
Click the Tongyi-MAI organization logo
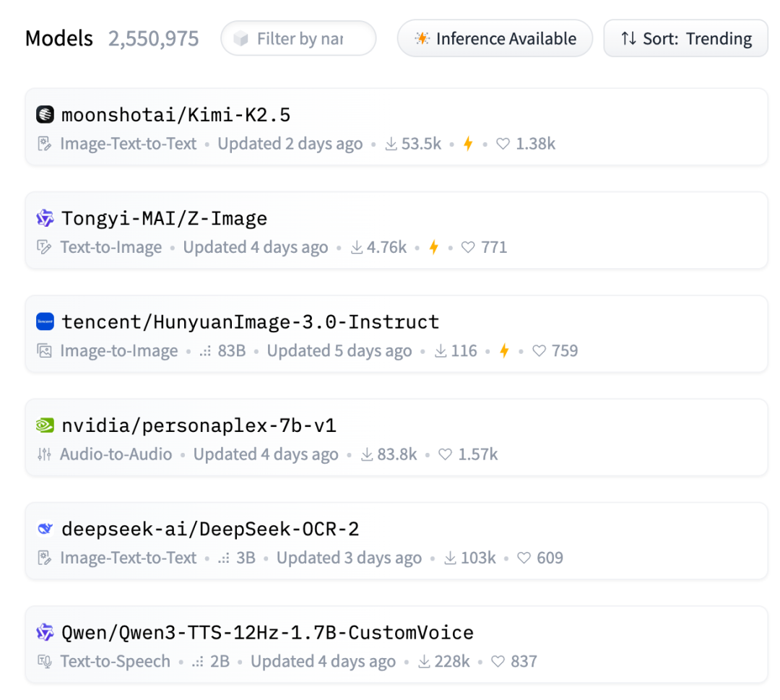[x=45, y=218]
